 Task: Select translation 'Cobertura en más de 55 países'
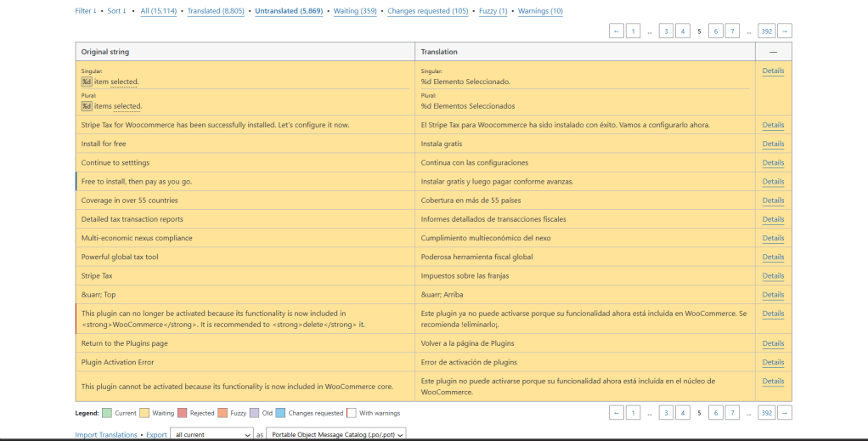point(471,201)
